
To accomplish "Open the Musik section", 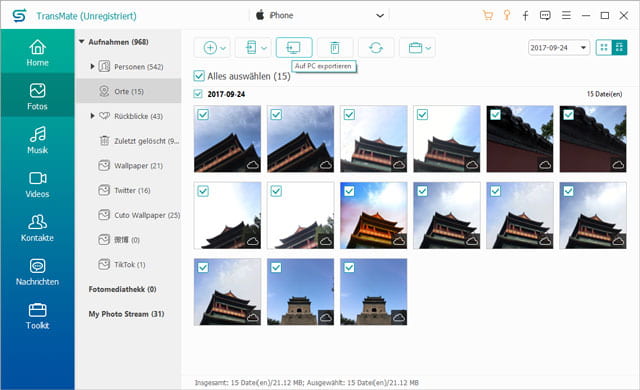I will pos(37,140).
